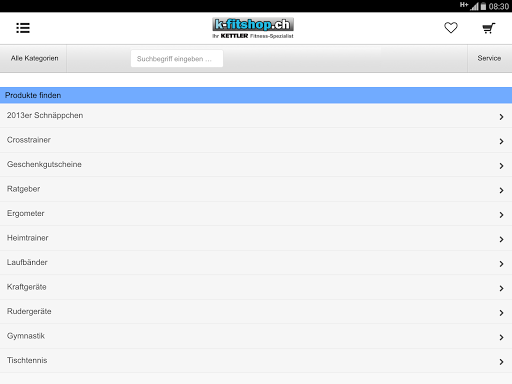Click the k-fitshop.ch logo
This screenshot has height=384, width=512.
click(x=253, y=28)
